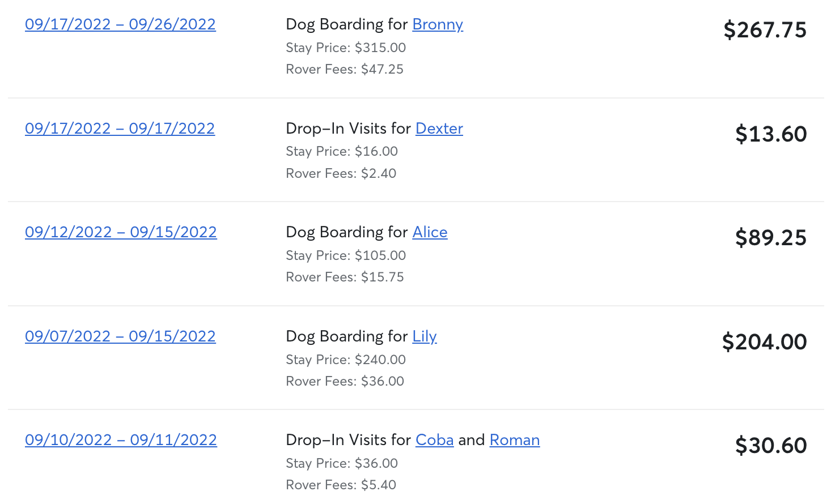This screenshot has height=504, width=831.
Task: Open Dexter's pet profile link
Action: click(439, 129)
